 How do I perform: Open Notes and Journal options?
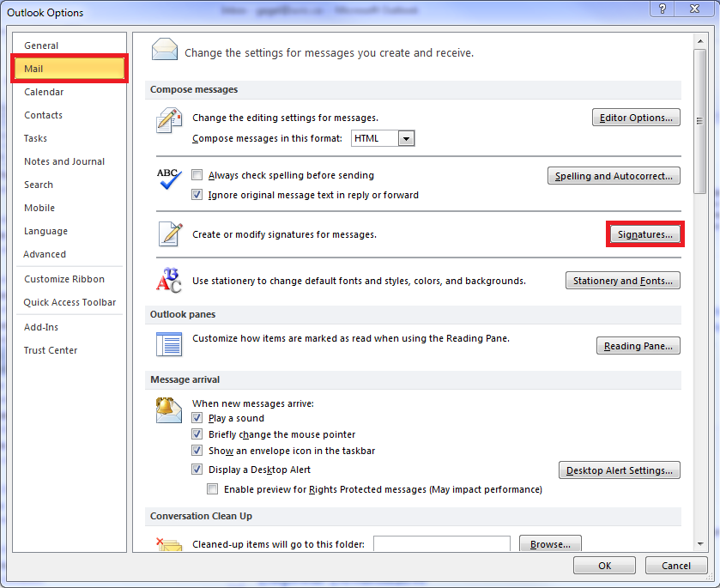70,161
